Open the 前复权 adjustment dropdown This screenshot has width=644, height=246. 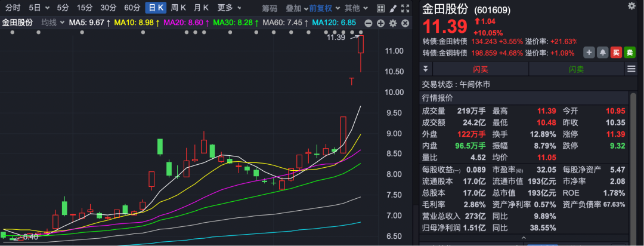(324, 8)
